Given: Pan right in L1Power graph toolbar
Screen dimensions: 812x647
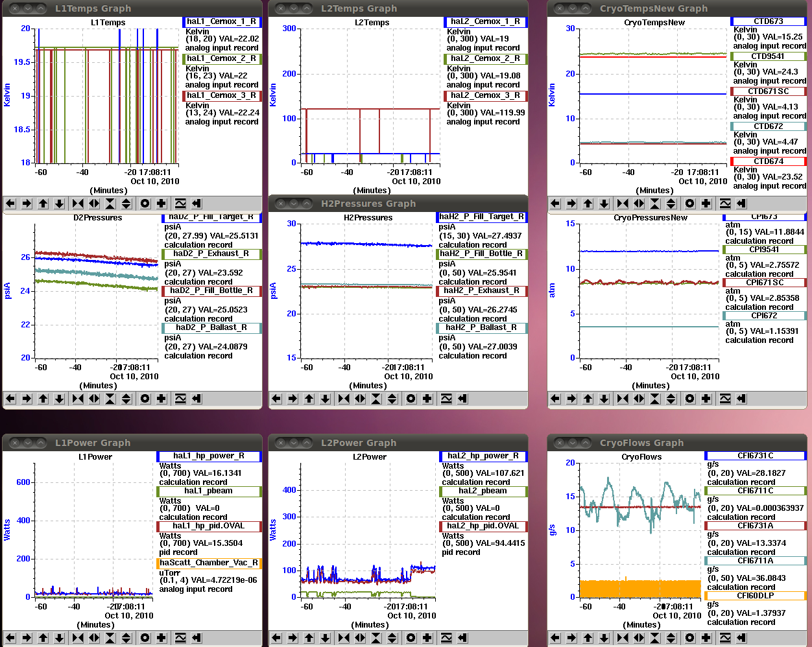Looking at the screenshot, I should pyautogui.click(x=27, y=638).
